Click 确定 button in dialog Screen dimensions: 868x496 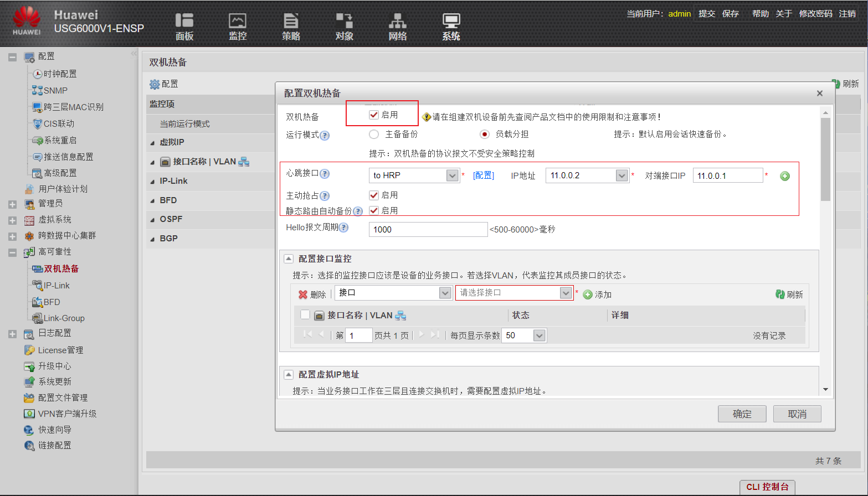742,414
